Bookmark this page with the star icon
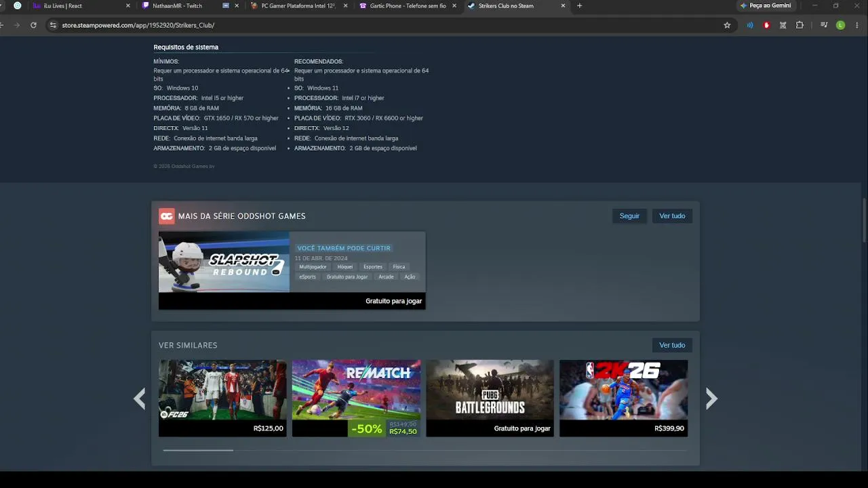This screenshot has width=868, height=488. click(x=727, y=25)
